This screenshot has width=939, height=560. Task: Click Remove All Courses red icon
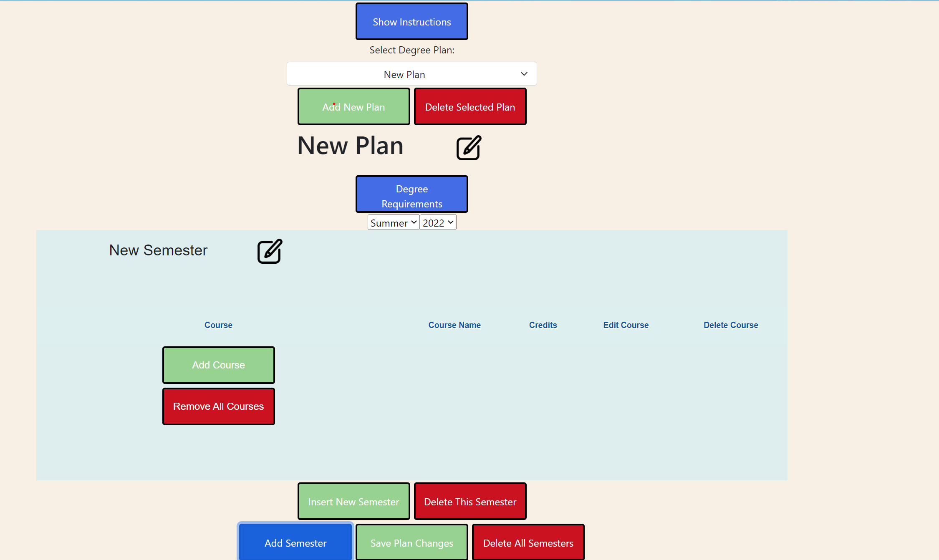tap(219, 406)
